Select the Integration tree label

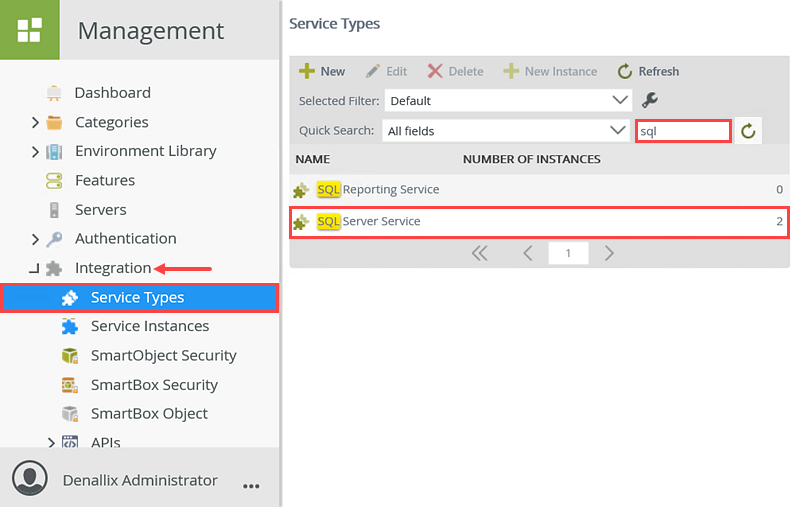(113, 268)
